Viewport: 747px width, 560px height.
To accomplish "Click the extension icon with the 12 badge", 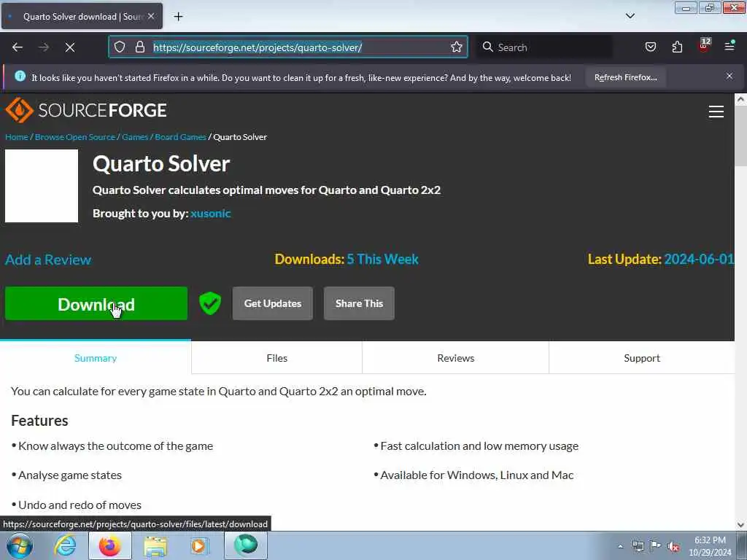I will (x=704, y=46).
